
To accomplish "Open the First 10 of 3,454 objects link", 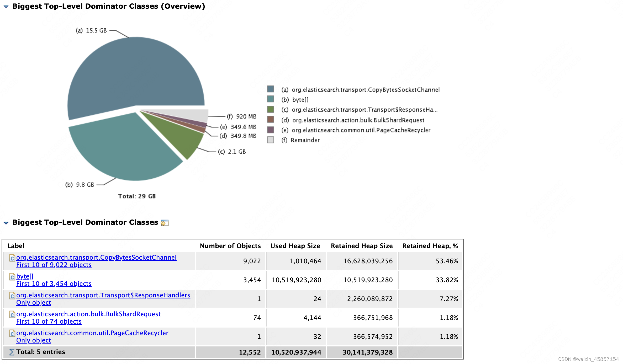I will pyautogui.click(x=54, y=284).
